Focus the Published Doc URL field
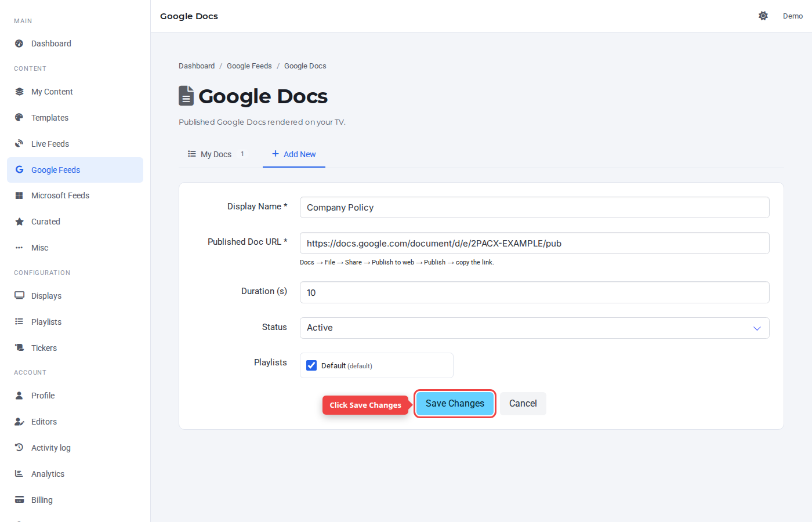 point(534,243)
